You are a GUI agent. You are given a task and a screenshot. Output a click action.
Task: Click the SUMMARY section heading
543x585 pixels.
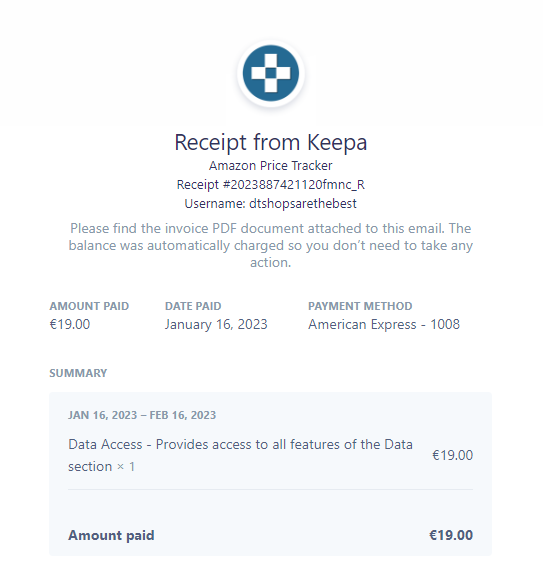(x=78, y=373)
